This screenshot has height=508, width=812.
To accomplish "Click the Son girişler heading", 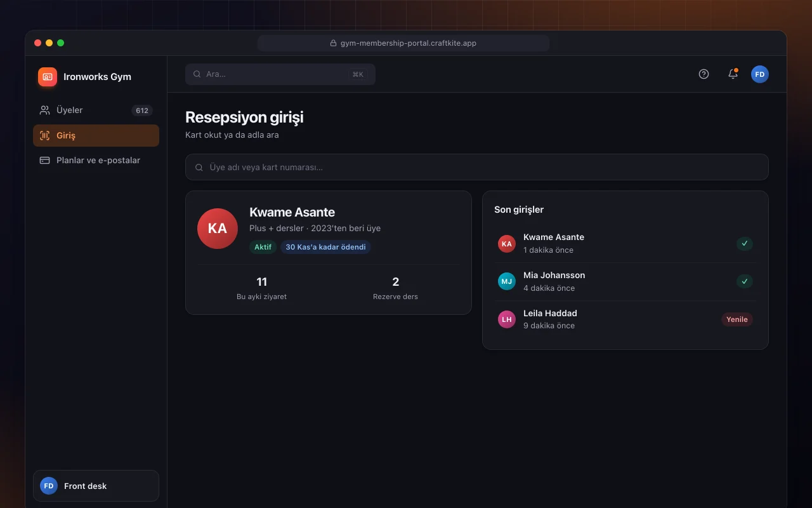I will (x=519, y=210).
